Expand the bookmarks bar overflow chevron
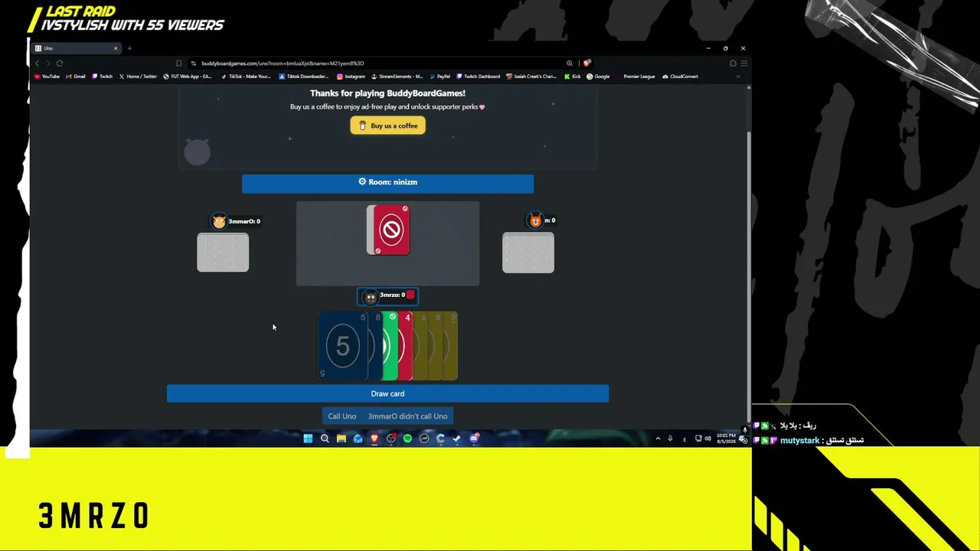 coord(738,77)
